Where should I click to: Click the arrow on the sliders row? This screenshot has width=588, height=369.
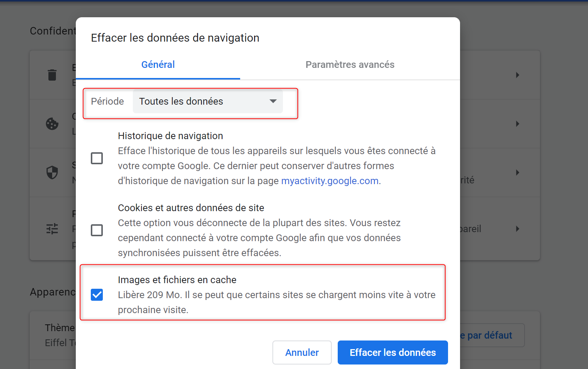coord(517,229)
